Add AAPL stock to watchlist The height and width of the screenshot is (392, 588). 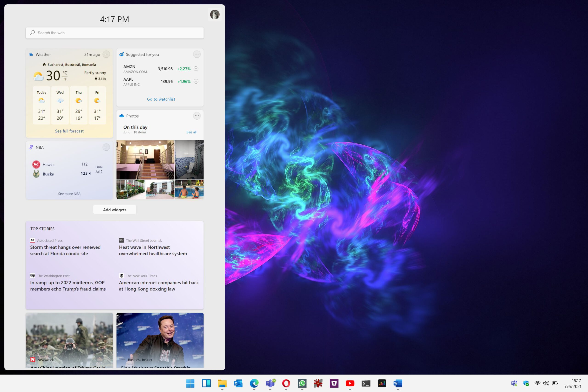click(x=196, y=81)
